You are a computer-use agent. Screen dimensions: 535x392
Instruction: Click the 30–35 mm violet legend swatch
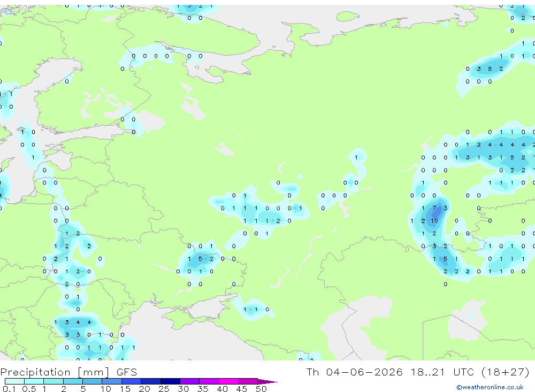tap(190, 381)
